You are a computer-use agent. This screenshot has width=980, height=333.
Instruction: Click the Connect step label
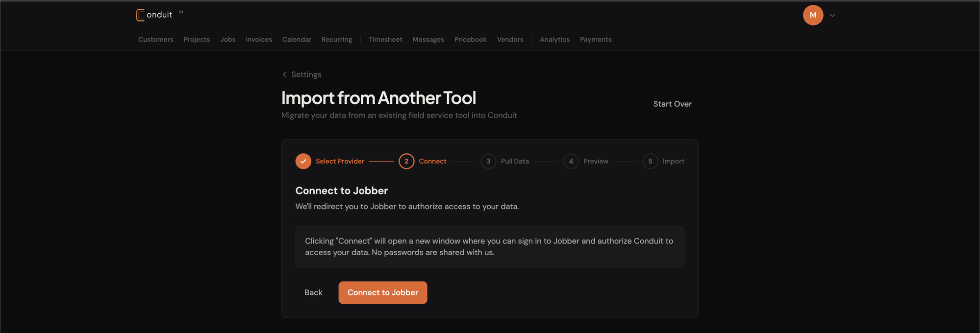click(432, 161)
